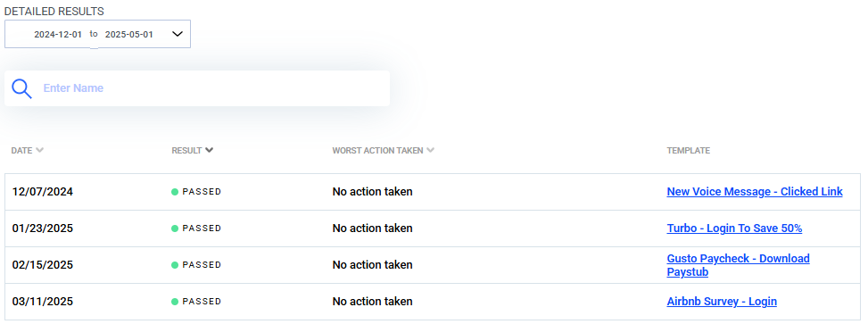Screen dimensions: 868x324
Task: Click the TEMPLATE column header
Action: point(688,151)
